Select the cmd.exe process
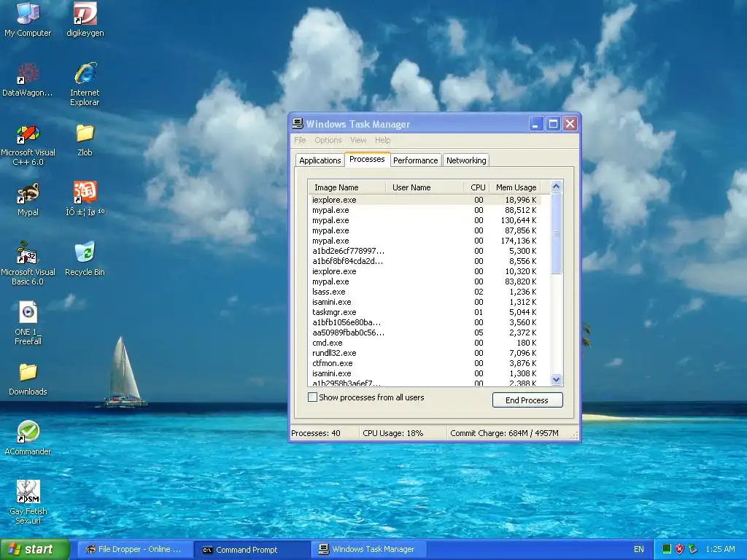Screen dimensions: 747x560 tap(425, 343)
